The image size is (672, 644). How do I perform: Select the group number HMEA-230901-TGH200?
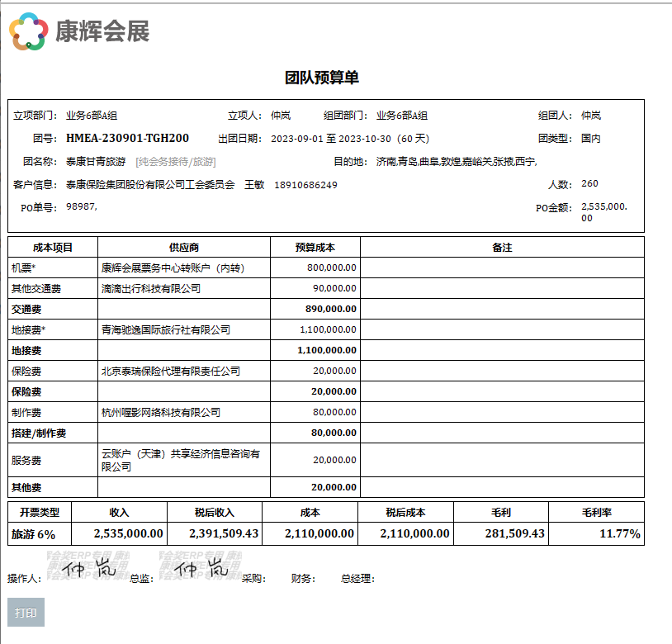point(127,138)
